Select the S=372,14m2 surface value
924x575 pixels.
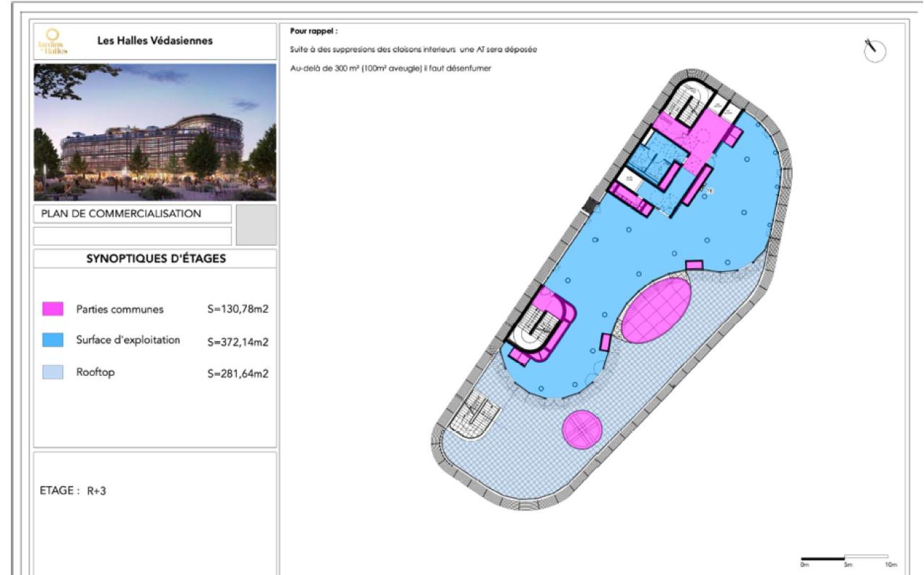(237, 342)
